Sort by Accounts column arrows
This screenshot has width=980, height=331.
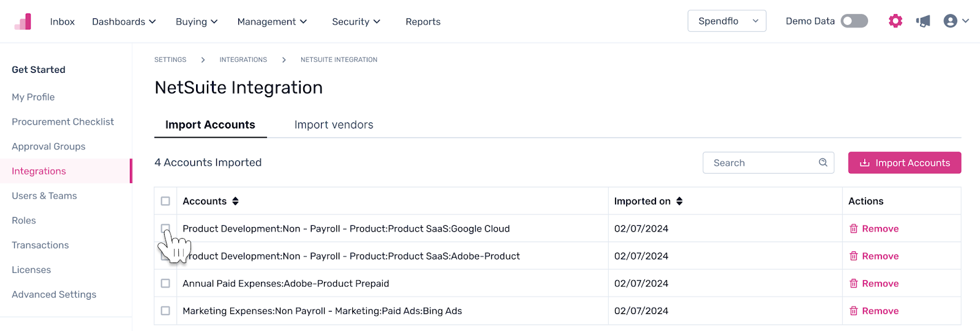point(235,201)
